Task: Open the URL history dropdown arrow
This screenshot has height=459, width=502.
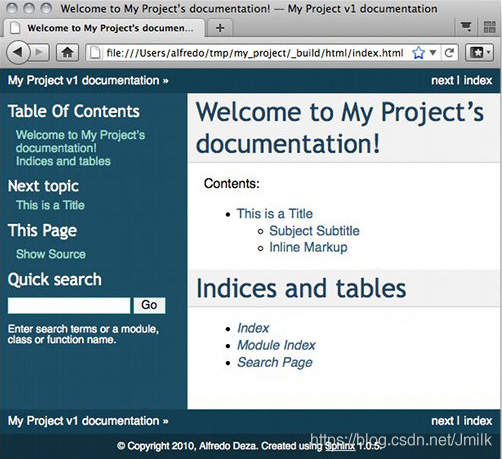Action: (x=433, y=53)
